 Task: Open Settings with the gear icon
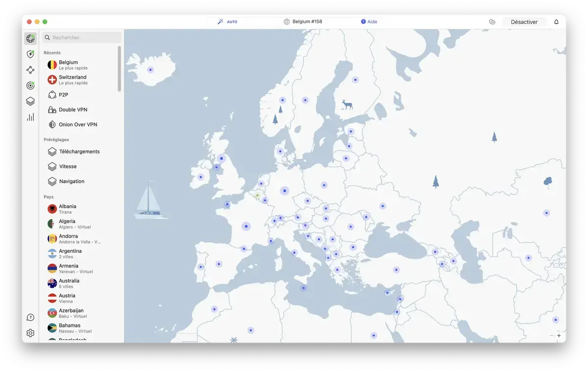coord(30,332)
